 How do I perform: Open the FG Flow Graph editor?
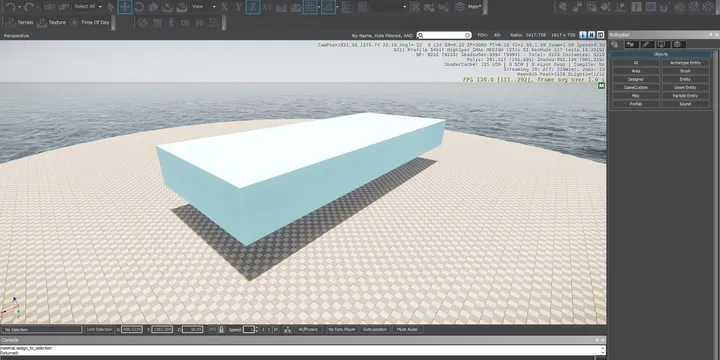(200, 22)
